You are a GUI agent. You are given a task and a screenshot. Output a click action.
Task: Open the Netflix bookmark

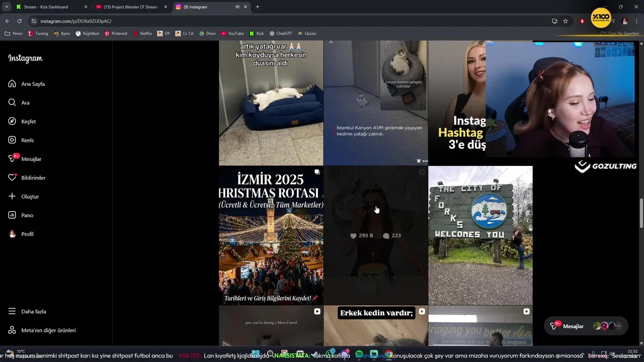point(142,34)
